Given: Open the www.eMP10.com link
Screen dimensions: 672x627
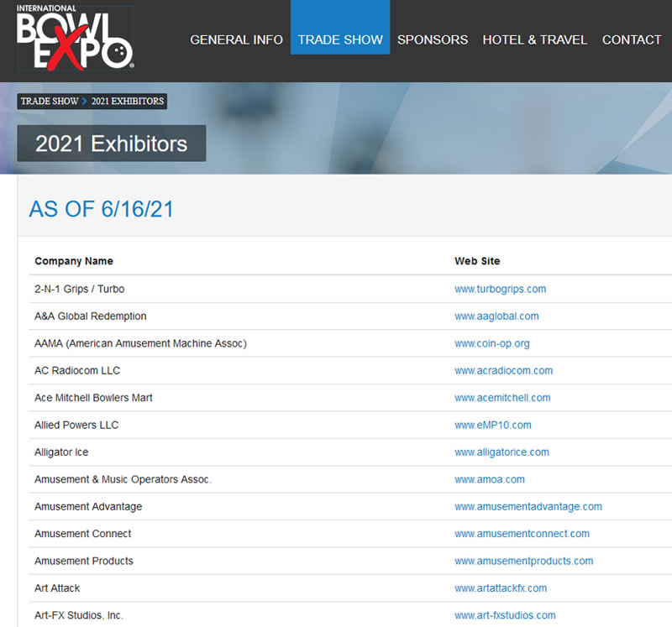Looking at the screenshot, I should (492, 425).
